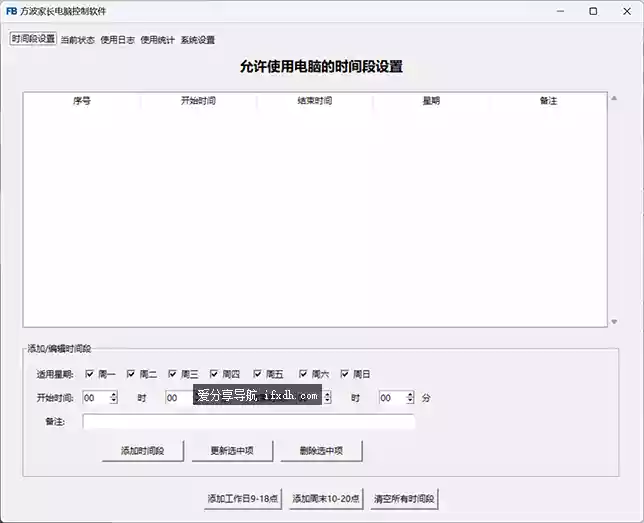
Task: Toggle the 周二 checkbox
Action: pos(131,374)
